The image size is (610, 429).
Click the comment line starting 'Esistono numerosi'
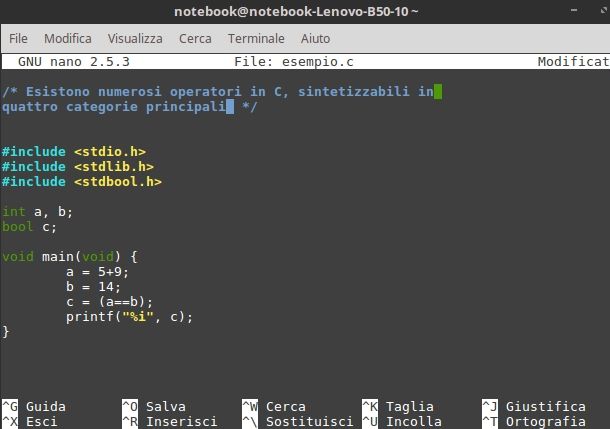point(217,92)
